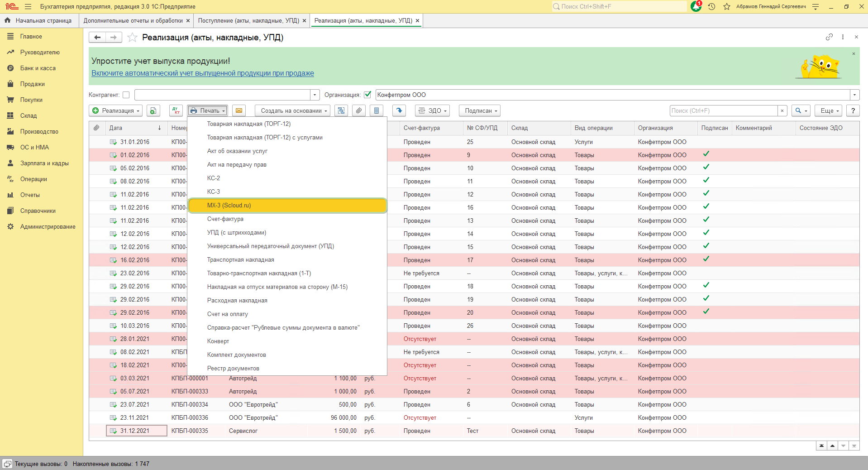This screenshot has height=470, width=868.
Task: Jump to the start of the list
Action: click(821, 446)
